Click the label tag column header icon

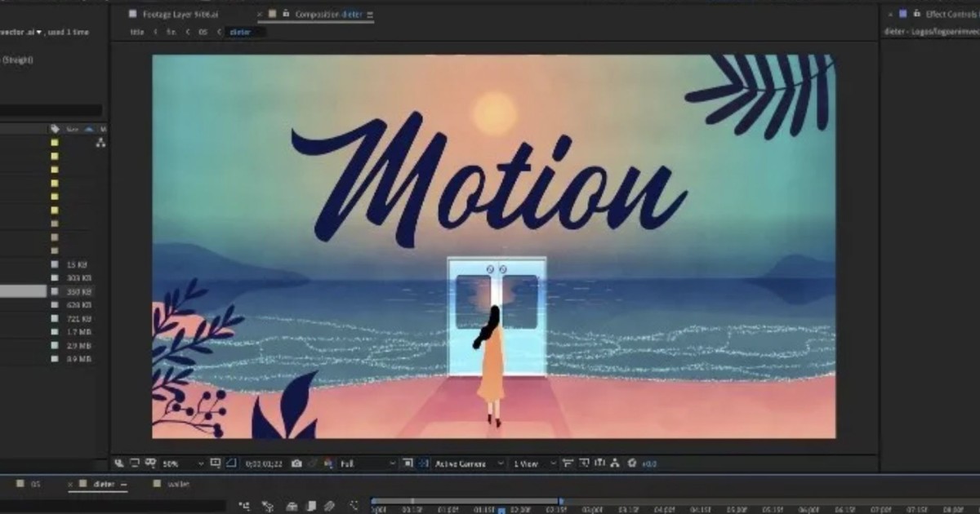click(55, 129)
